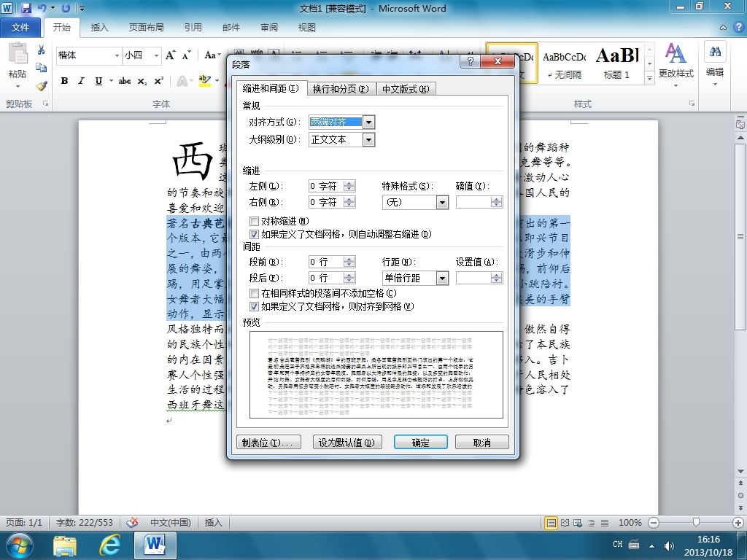This screenshot has height=560, width=747.
Task: Uncheck auto-adjust right indent checkbox
Action: (254, 234)
